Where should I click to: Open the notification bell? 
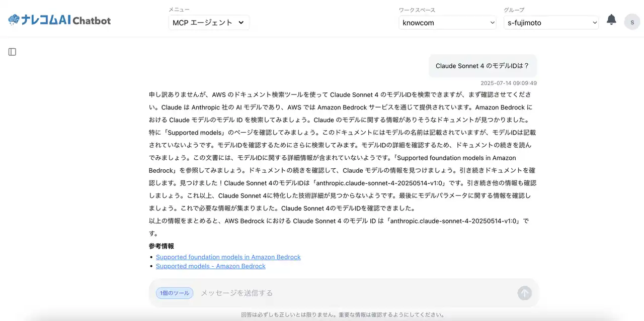point(611,20)
